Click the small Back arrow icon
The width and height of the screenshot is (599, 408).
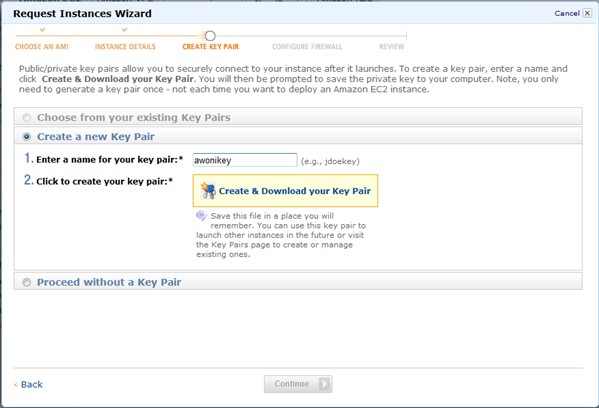point(16,385)
